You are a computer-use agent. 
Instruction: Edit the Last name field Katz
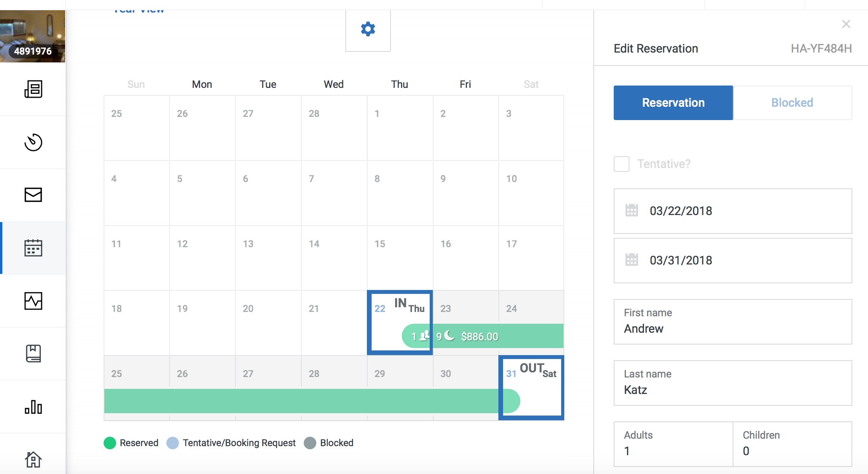click(x=733, y=383)
